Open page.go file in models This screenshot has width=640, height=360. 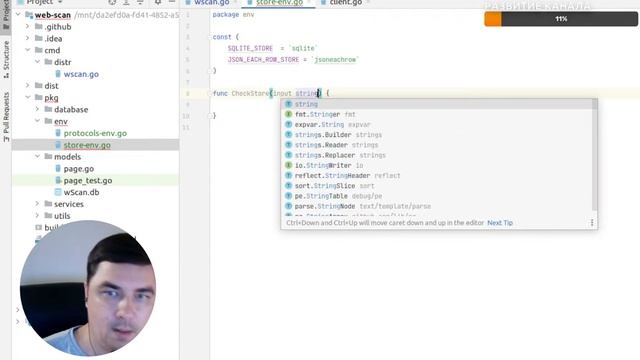point(79,169)
